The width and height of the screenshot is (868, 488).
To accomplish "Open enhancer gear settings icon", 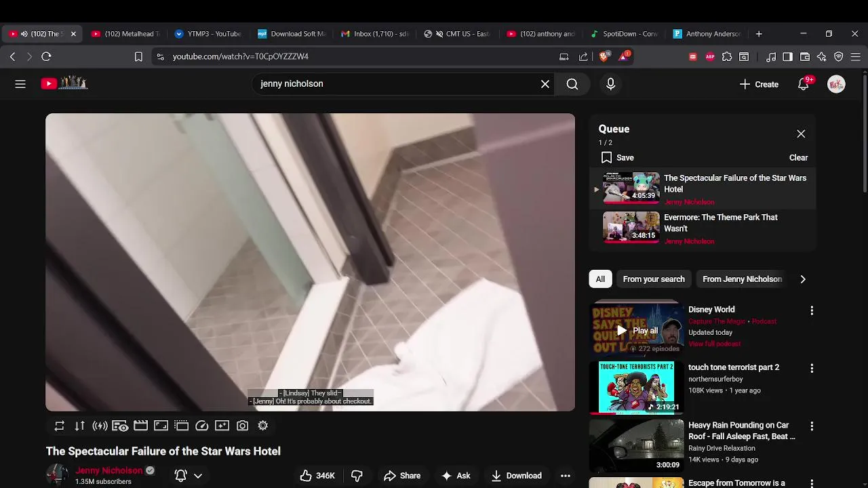I will [263, 426].
